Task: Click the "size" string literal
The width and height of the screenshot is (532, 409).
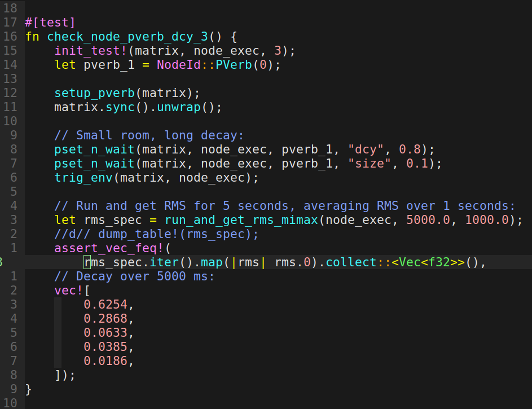Action: [x=370, y=164]
